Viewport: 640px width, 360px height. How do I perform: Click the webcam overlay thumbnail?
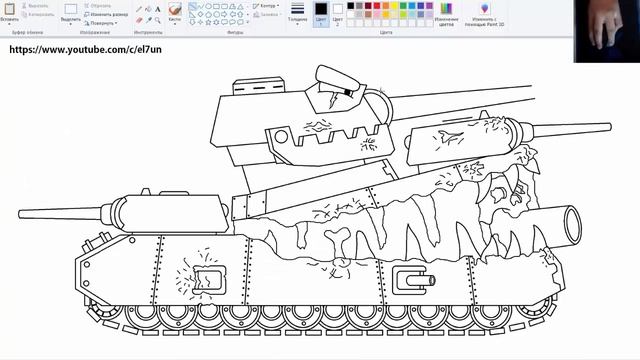tap(607, 31)
